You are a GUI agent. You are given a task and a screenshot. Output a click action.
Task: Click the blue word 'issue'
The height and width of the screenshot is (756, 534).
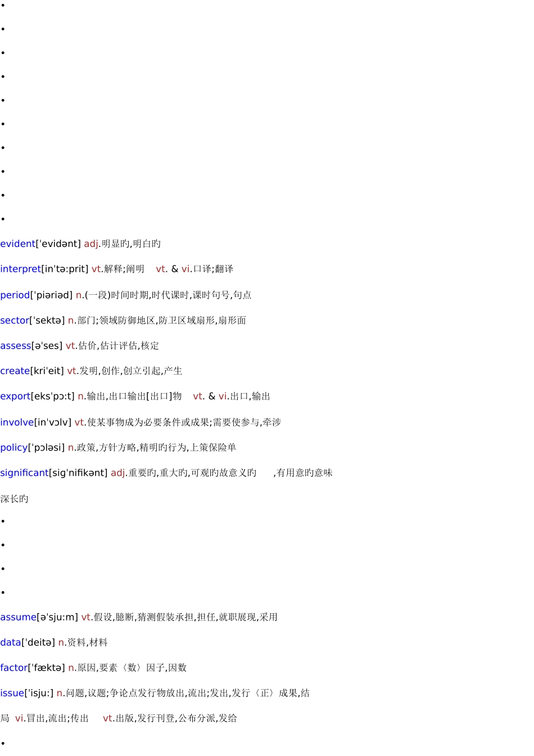tap(12, 693)
